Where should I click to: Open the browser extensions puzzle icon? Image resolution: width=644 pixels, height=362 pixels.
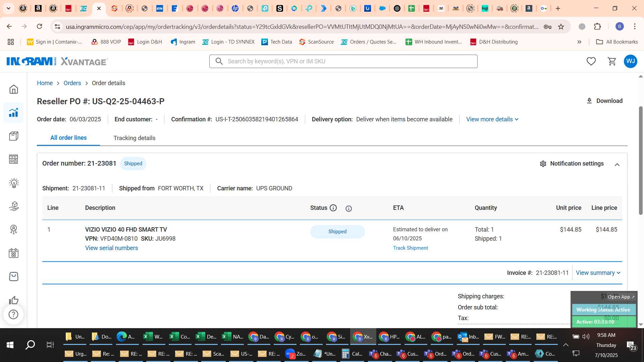pos(597,26)
